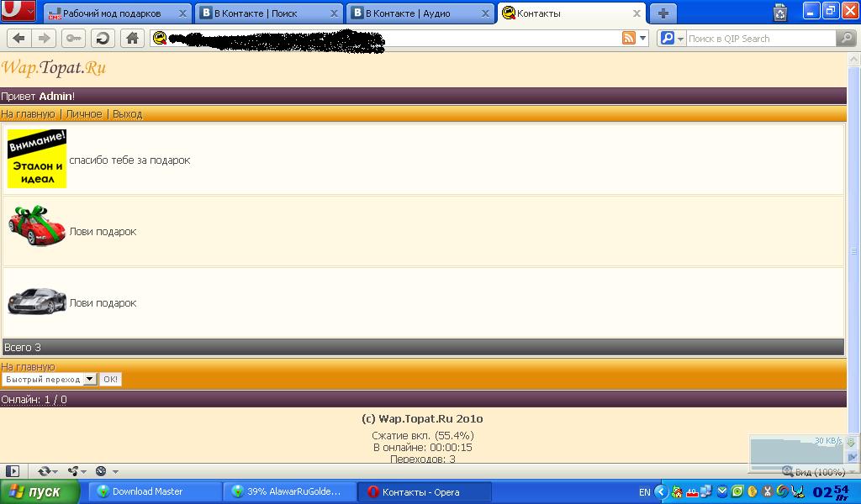This screenshot has width=861, height=504.
Task: Expand the address bar history dropdown arrow
Action: [x=642, y=38]
